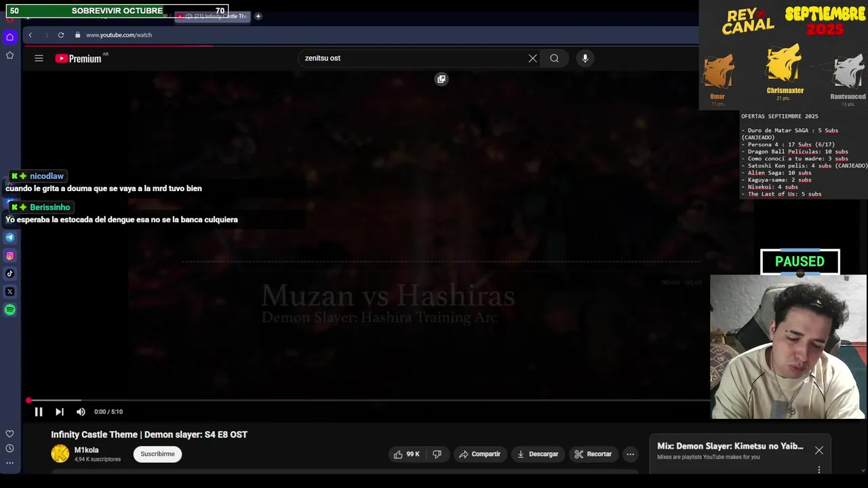Open sidebar three-dot more options
The height and width of the screenshot is (488, 868).
tap(9, 463)
